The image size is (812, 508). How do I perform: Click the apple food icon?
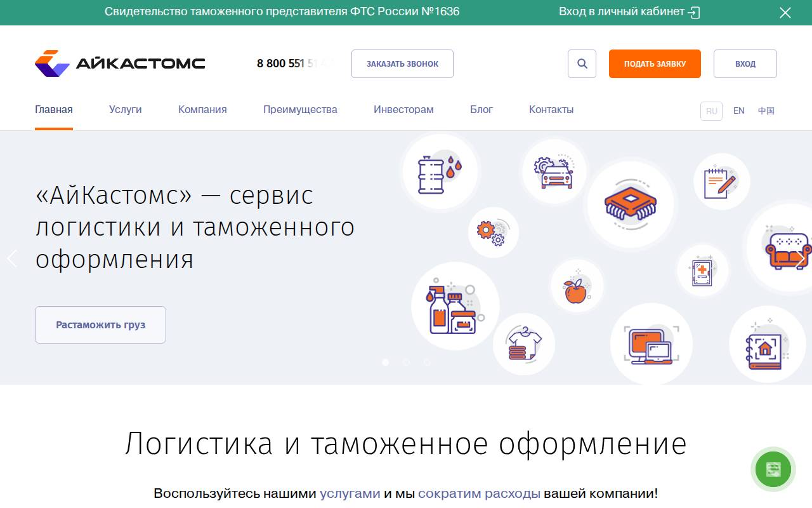coord(576,286)
